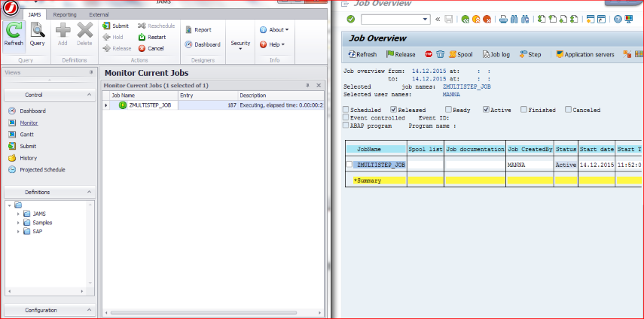Click the First Page icon in SAP toolbar

(x=542, y=19)
